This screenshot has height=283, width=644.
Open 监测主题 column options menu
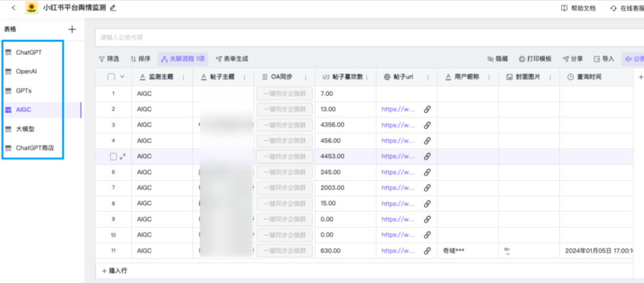point(183,77)
